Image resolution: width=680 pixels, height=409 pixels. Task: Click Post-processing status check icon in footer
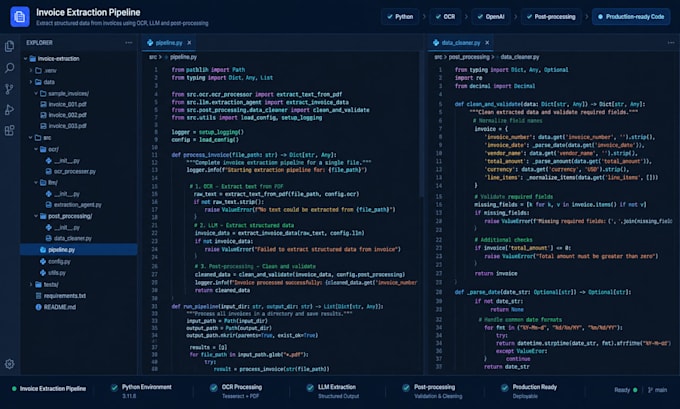coord(406,388)
